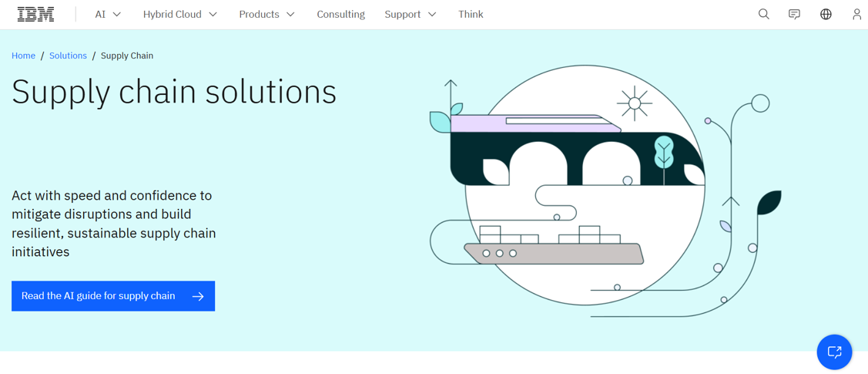The height and width of the screenshot is (374, 868).
Task: Expand the Support dropdown menu
Action: [x=410, y=14]
